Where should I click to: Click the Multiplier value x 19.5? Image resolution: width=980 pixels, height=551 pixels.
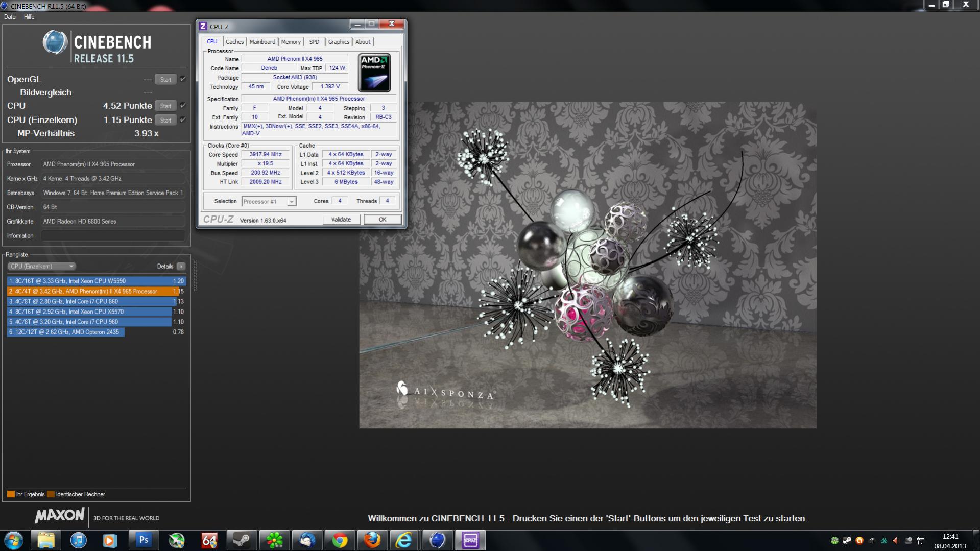(266, 163)
